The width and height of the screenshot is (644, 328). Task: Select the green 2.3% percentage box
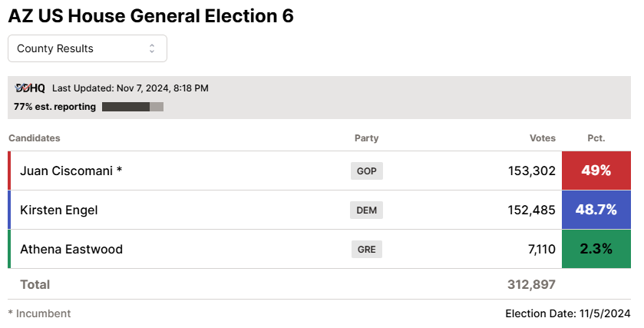tap(596, 249)
